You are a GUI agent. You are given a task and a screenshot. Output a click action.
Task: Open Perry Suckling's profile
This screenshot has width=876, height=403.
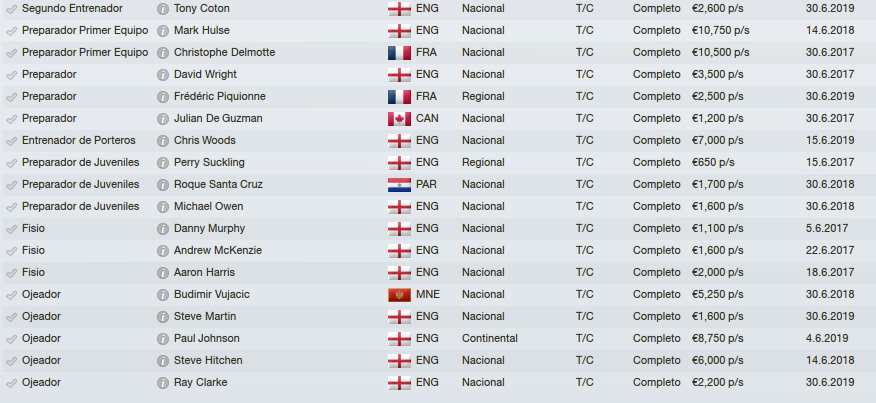[209, 162]
